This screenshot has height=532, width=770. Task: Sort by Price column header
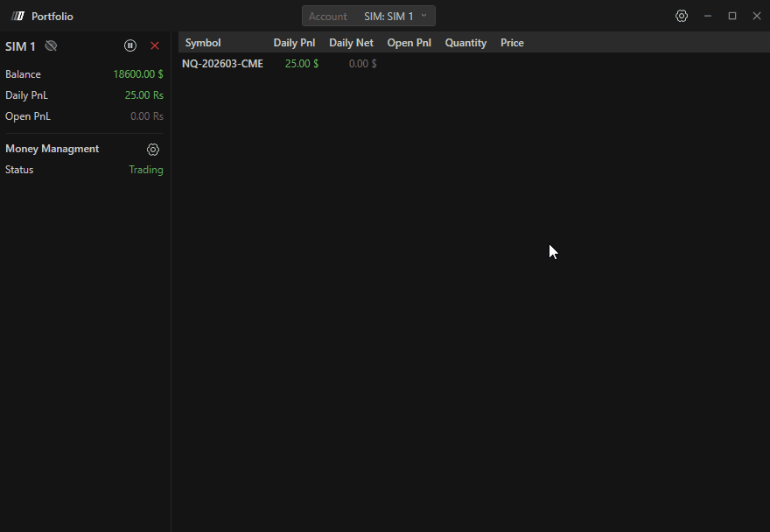tap(512, 43)
